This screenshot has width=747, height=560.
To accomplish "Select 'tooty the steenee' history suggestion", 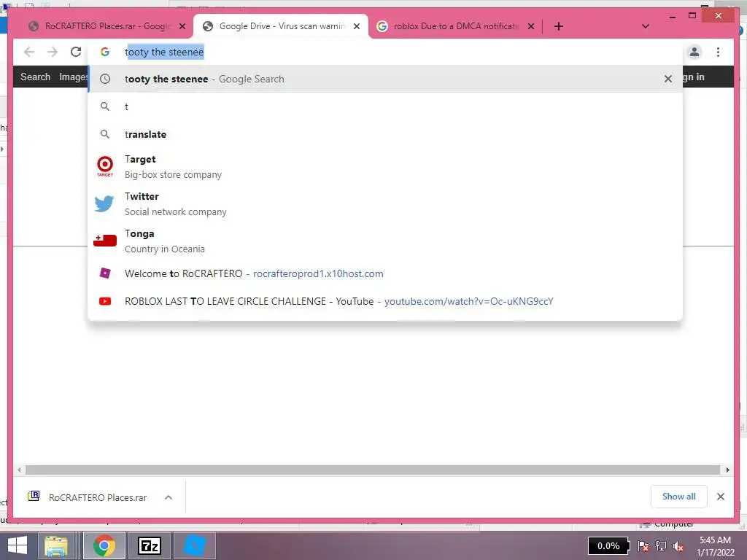I will point(385,79).
